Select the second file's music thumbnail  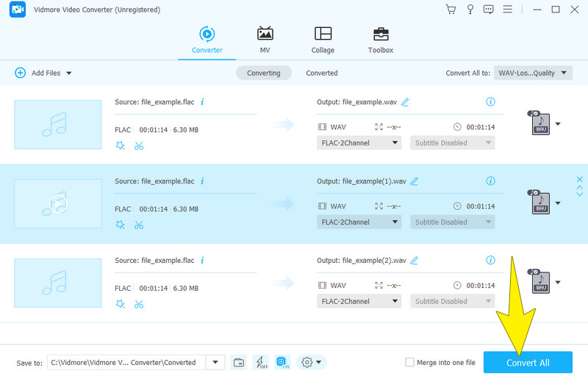58,203
